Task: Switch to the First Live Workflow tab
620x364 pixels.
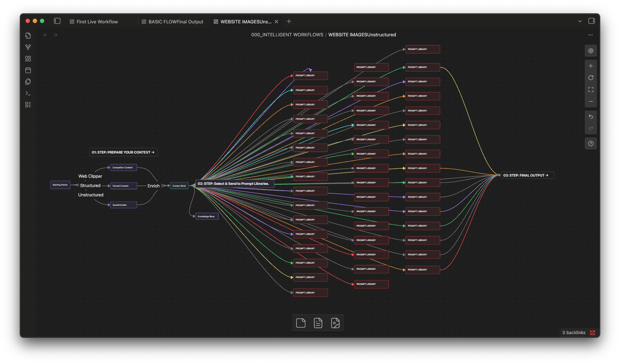Action: point(97,22)
